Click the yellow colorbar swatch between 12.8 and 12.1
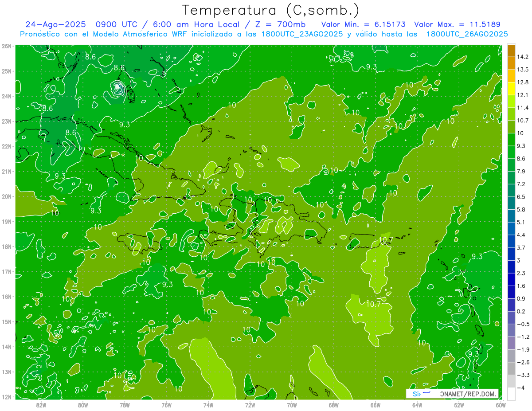This screenshot has height=411, width=532. click(x=511, y=88)
